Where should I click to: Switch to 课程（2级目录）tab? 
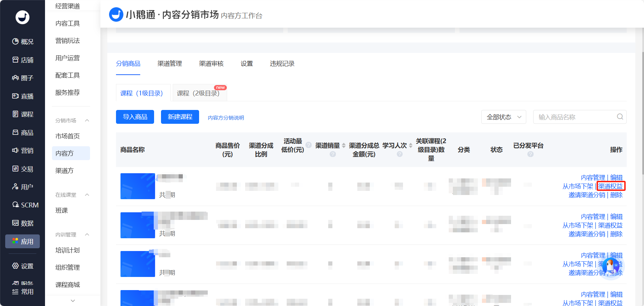(x=199, y=93)
